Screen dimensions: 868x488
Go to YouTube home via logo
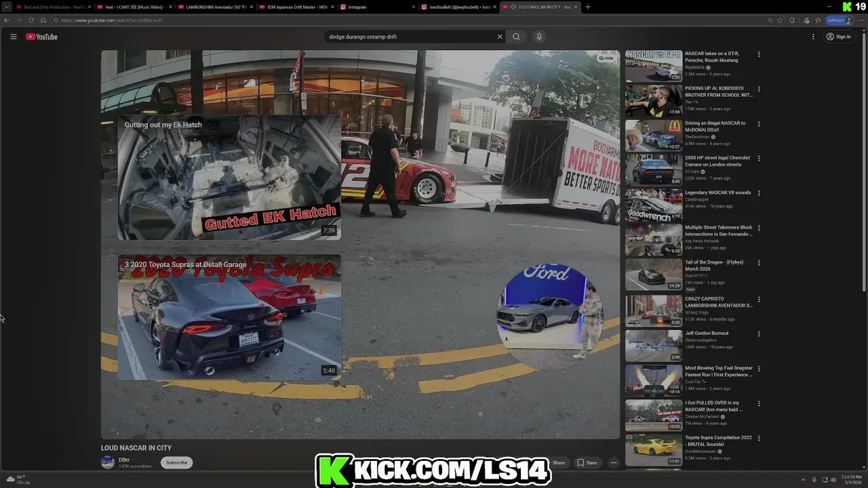point(41,37)
